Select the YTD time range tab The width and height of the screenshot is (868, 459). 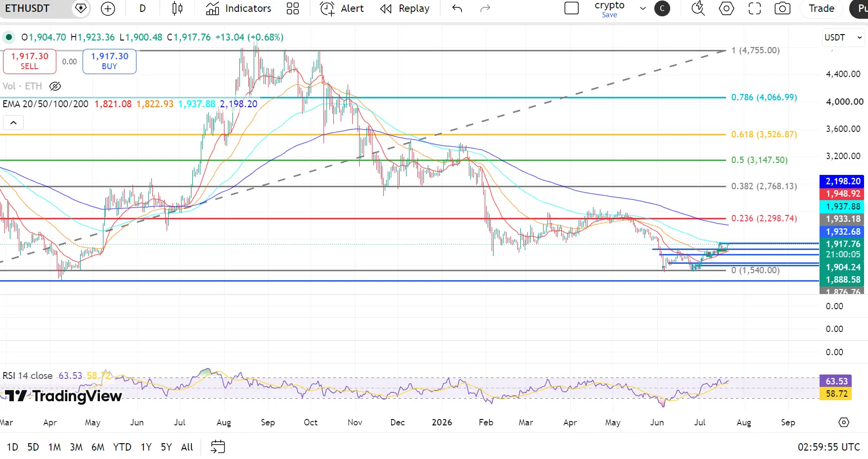tap(122, 447)
